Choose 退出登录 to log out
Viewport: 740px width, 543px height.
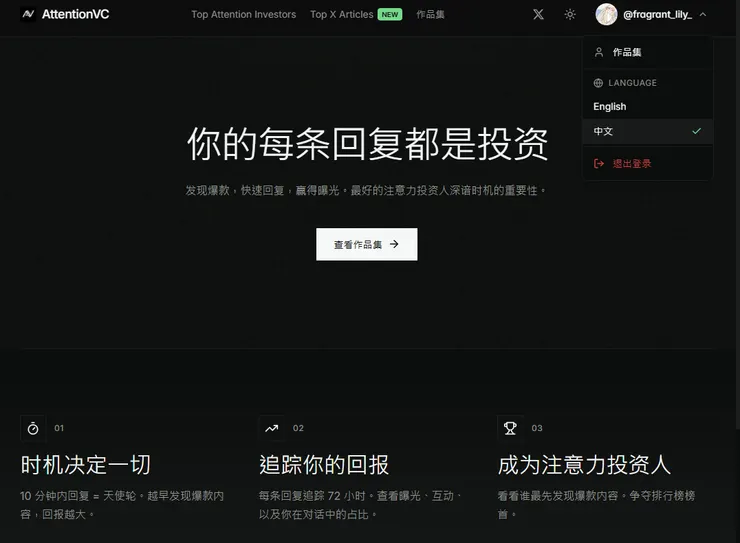coord(648,164)
